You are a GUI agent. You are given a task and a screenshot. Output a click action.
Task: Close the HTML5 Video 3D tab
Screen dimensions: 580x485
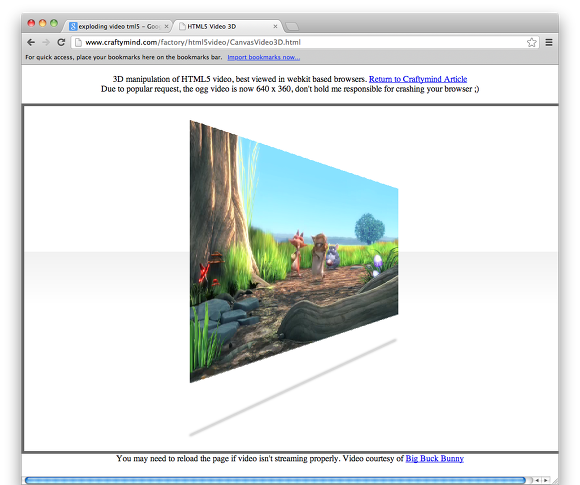click(x=275, y=26)
